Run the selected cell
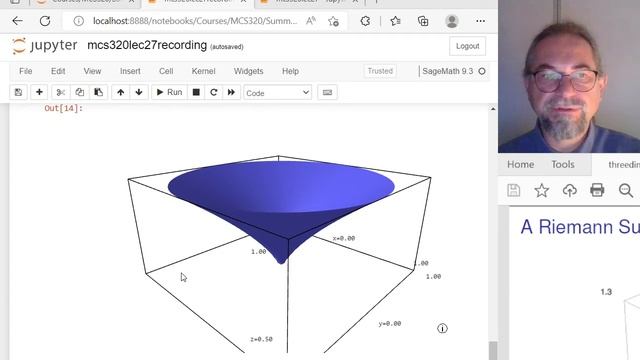This screenshot has width=640, height=360. click(x=169, y=92)
